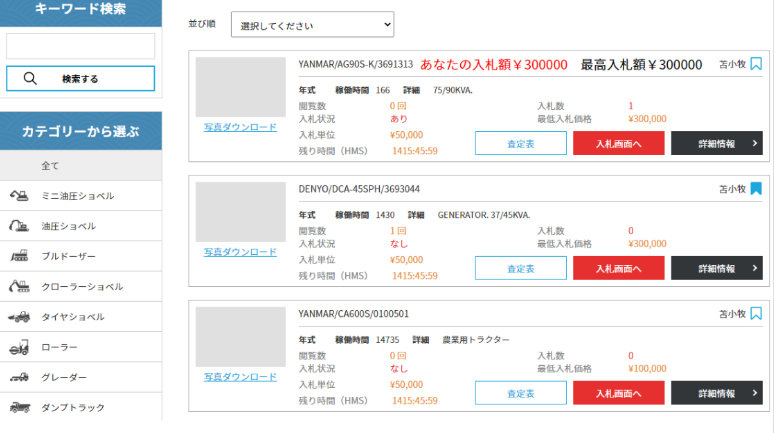Open 査定表 for YANMAR AG90S-K
774x433 pixels.
[520, 144]
